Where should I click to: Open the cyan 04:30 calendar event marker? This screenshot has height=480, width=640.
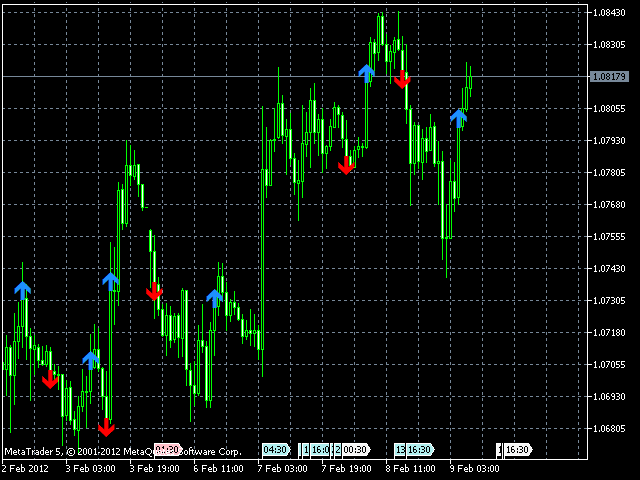click(276, 450)
